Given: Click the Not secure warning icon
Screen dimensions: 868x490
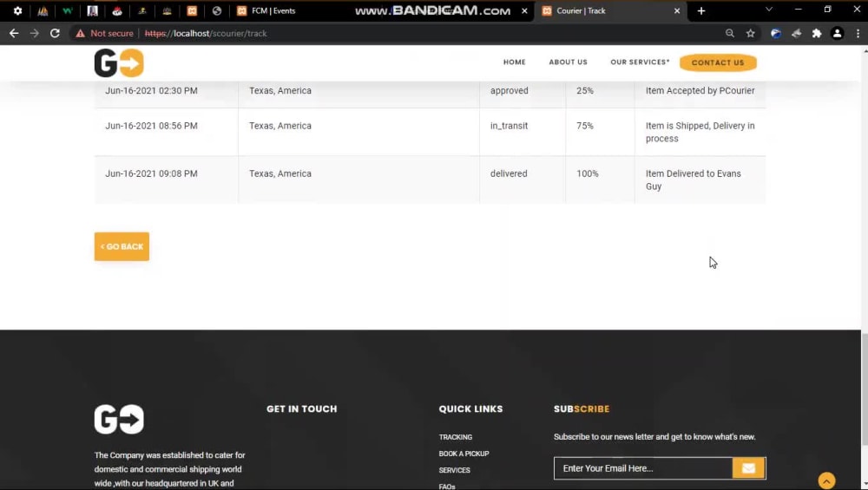Looking at the screenshot, I should point(81,33).
